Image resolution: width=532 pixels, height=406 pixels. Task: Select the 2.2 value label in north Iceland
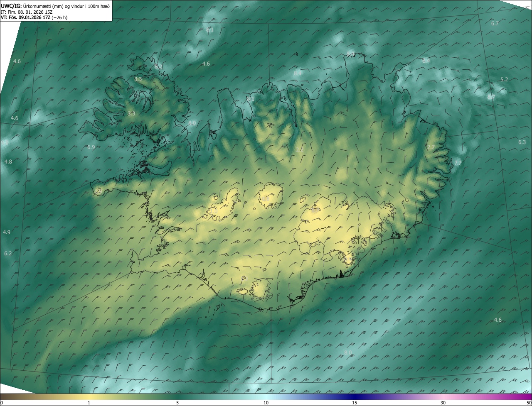tap(300, 150)
